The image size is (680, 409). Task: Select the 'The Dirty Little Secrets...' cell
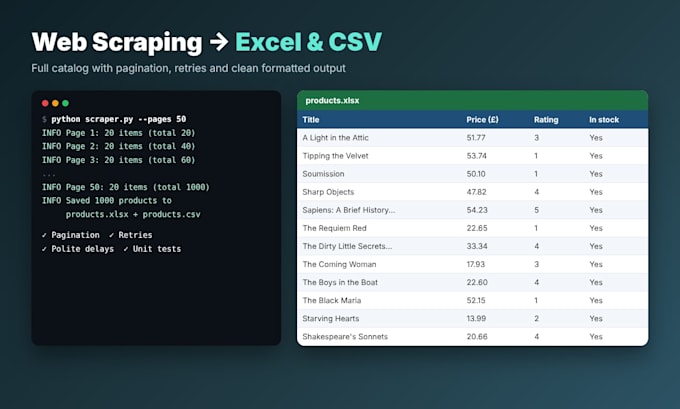(347, 246)
